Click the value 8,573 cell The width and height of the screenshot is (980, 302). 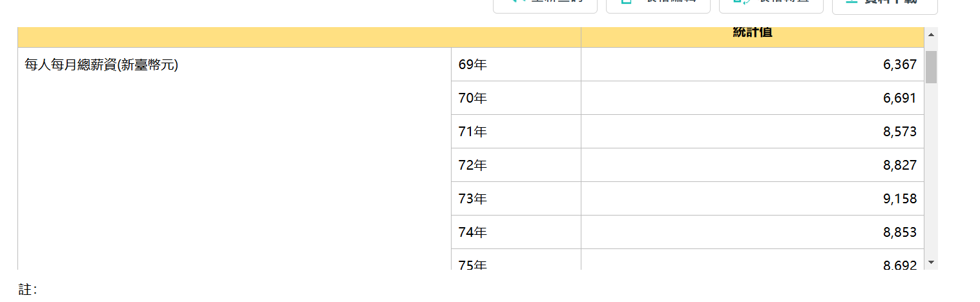click(x=753, y=132)
